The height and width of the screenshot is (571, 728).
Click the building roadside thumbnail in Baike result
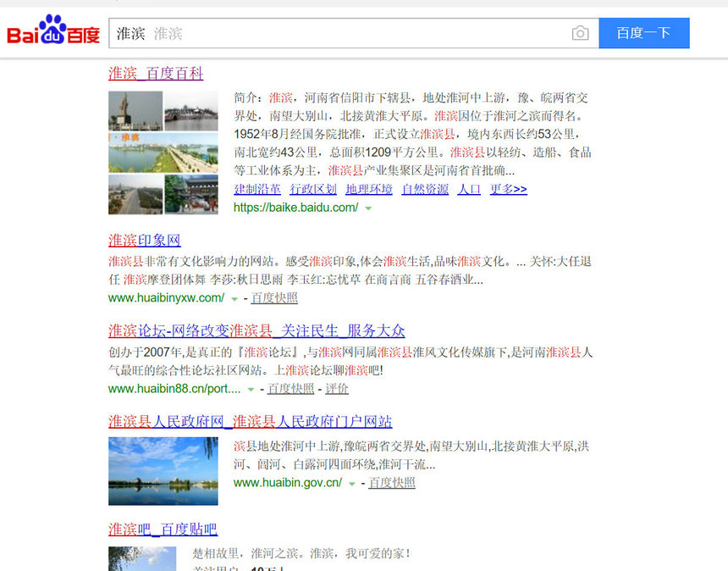pyautogui.click(x=135, y=195)
